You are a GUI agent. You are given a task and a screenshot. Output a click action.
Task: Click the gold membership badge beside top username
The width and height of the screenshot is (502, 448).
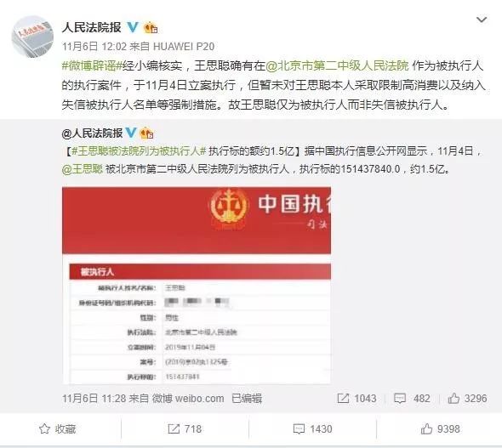point(151,28)
